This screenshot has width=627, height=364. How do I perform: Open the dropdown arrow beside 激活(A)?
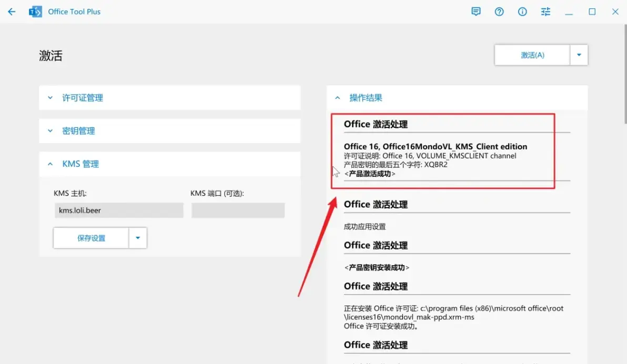click(579, 55)
